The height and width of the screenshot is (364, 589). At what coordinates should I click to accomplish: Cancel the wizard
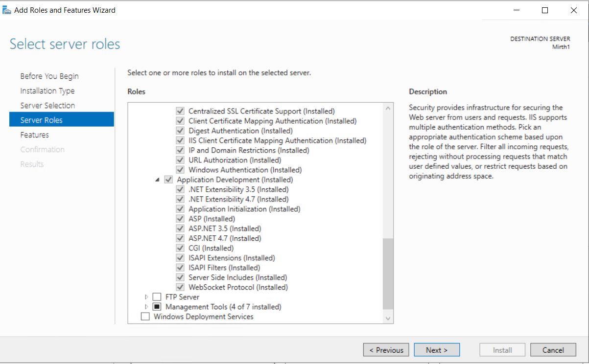(x=553, y=350)
